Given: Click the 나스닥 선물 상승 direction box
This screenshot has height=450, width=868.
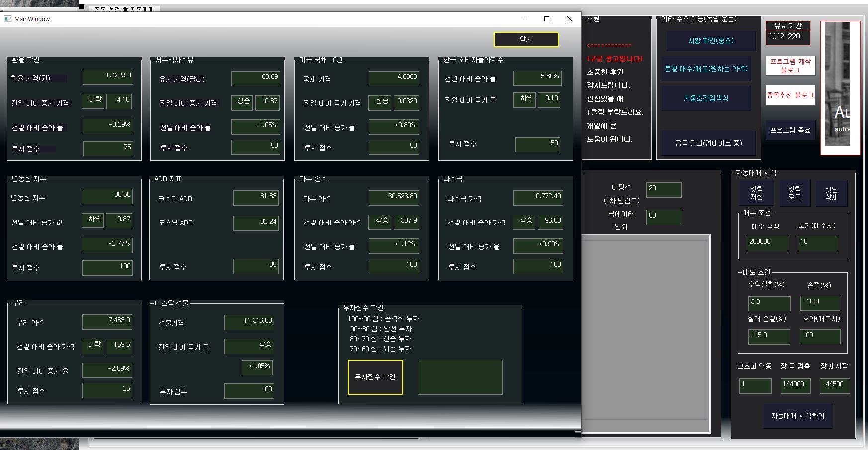Looking at the screenshot, I should coord(249,346).
